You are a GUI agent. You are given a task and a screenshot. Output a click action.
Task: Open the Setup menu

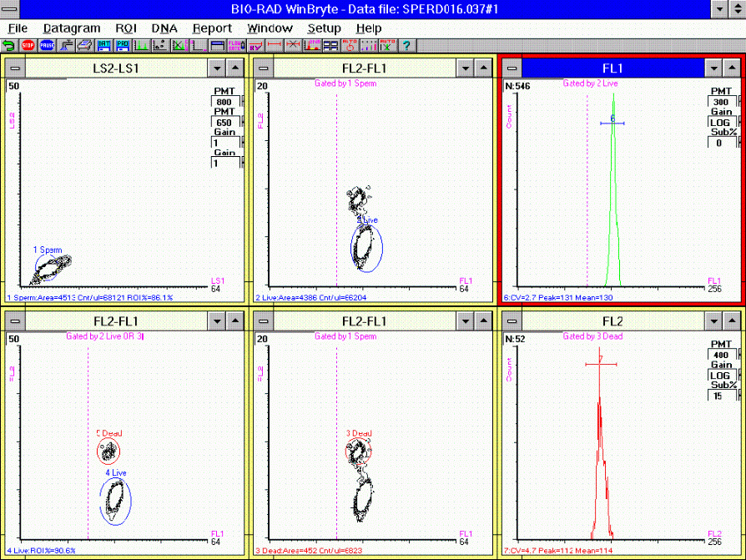tap(324, 28)
